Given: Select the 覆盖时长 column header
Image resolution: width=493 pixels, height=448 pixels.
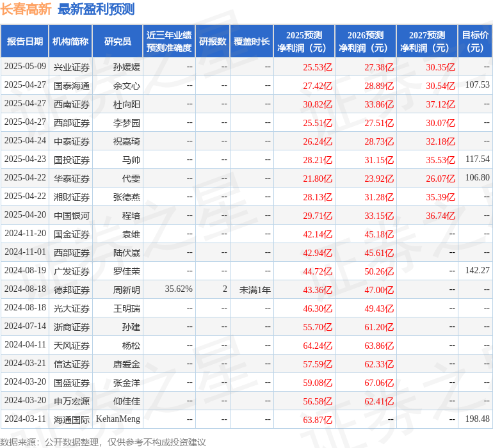Looking at the screenshot, I should (x=252, y=42).
